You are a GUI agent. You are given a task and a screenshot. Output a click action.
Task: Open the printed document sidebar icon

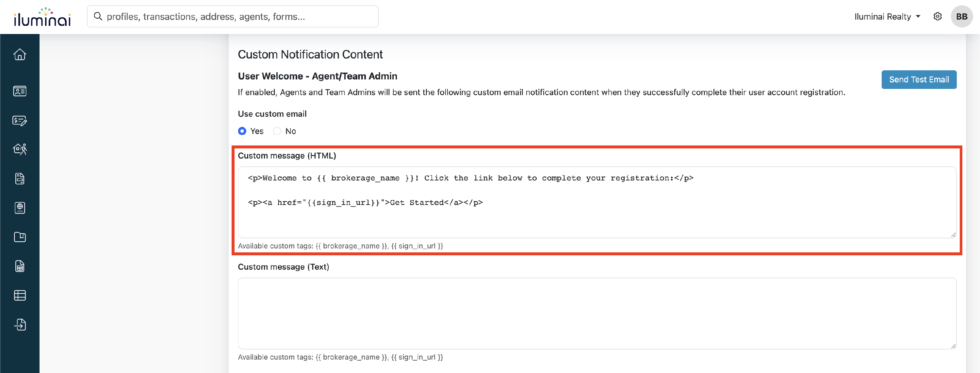[20, 178]
